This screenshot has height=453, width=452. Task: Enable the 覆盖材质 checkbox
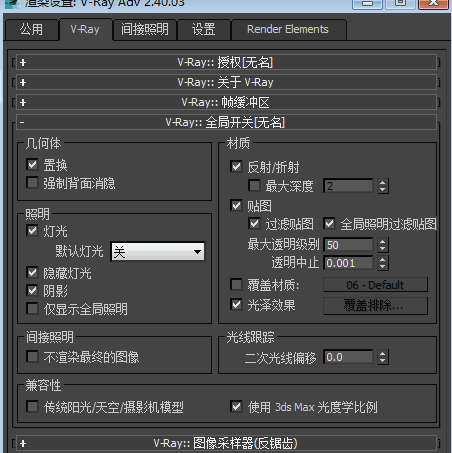click(236, 284)
